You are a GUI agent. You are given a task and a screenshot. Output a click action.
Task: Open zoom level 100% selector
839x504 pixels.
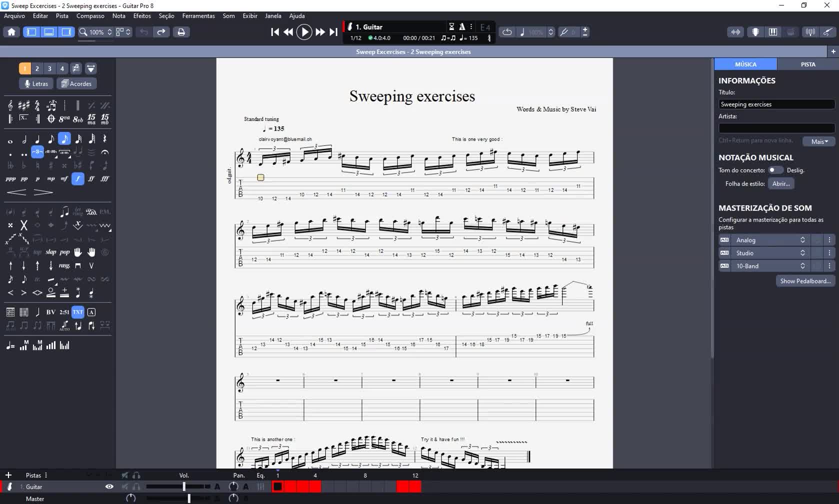coord(96,32)
